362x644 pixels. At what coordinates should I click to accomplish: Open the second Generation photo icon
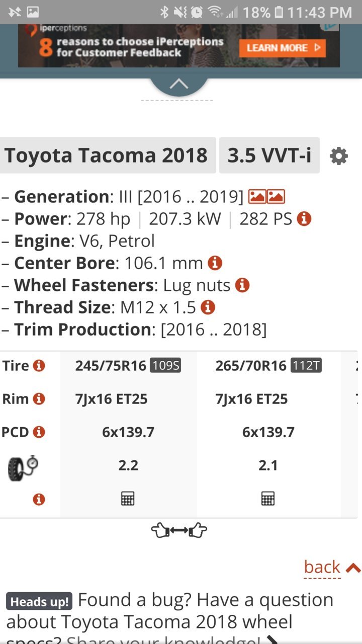click(276, 197)
